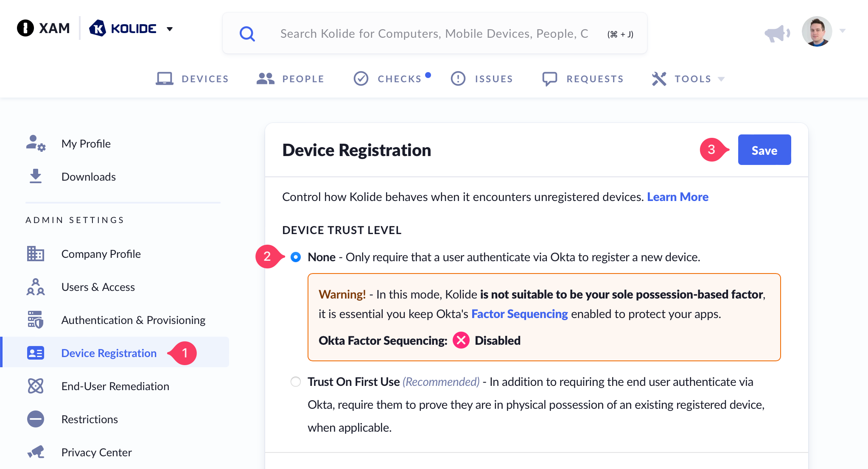Click the Privacy Center camera icon
This screenshot has height=469, width=868.
36,452
